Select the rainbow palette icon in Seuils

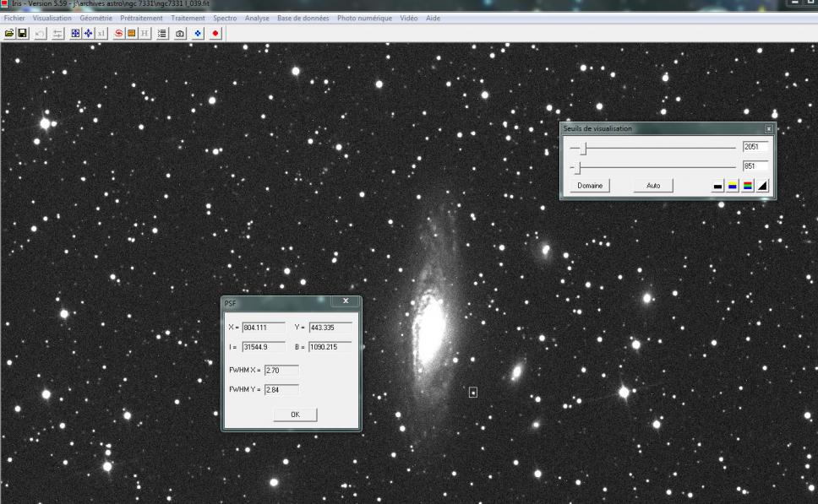[748, 186]
